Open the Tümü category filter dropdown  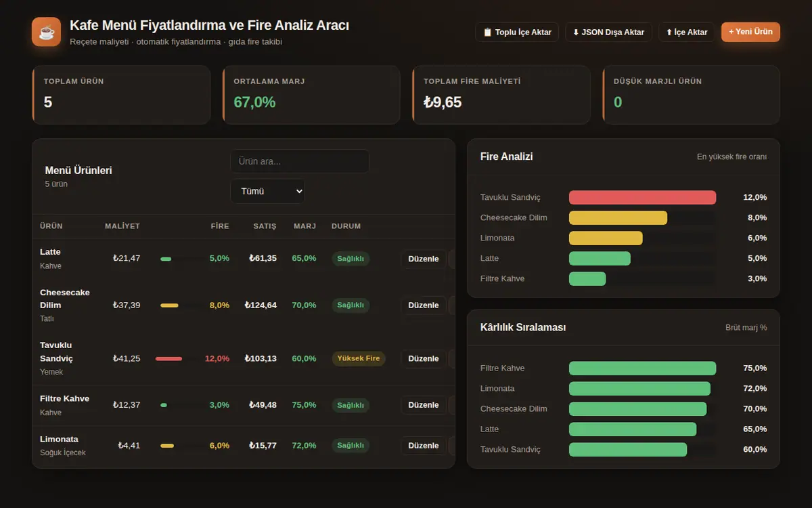(x=267, y=191)
